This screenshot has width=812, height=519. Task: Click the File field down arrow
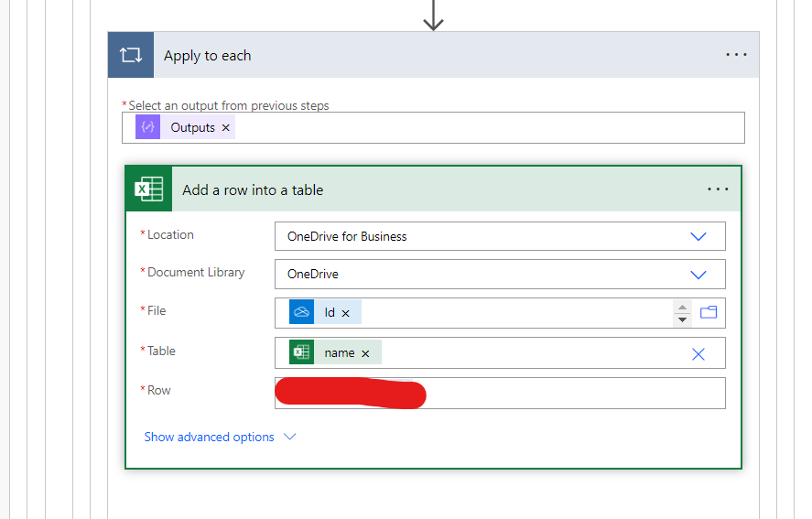coord(682,319)
